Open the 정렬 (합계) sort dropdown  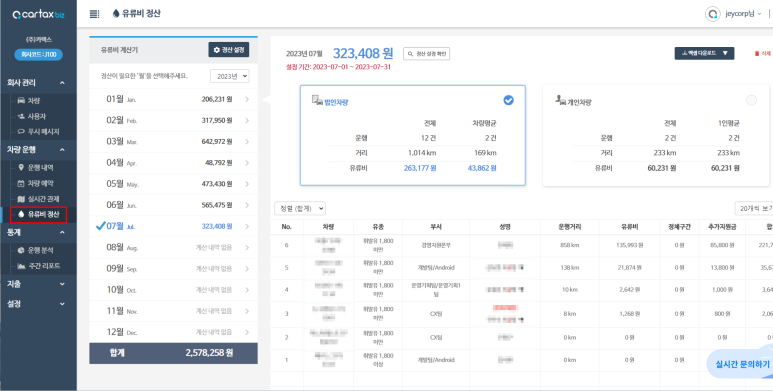(x=300, y=209)
